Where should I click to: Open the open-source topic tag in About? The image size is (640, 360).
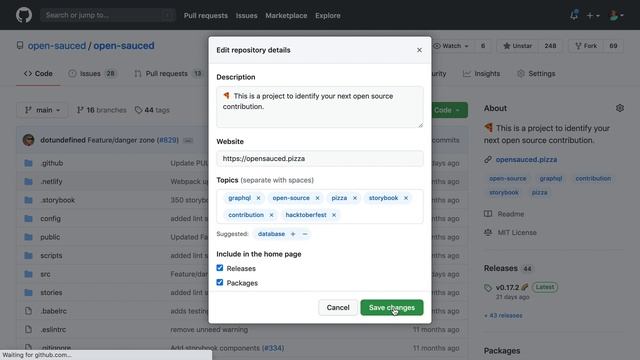[x=508, y=178]
